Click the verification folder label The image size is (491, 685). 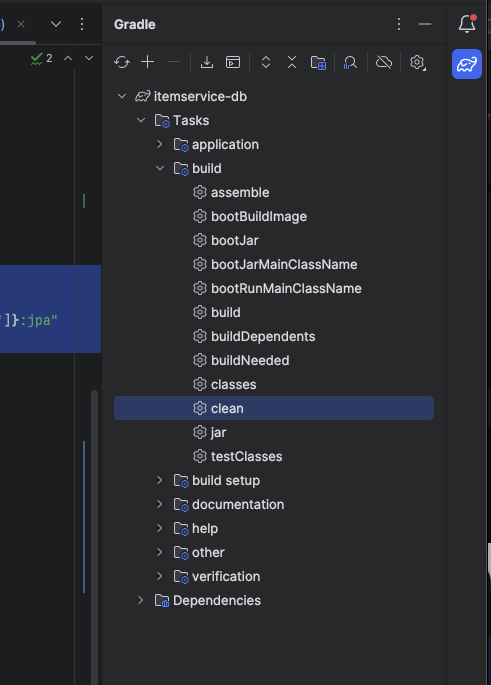(226, 576)
